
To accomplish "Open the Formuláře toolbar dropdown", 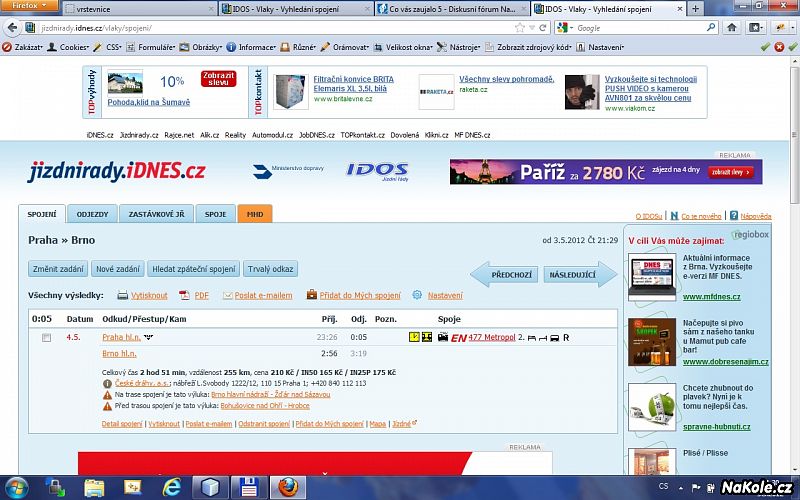I will (151, 47).
